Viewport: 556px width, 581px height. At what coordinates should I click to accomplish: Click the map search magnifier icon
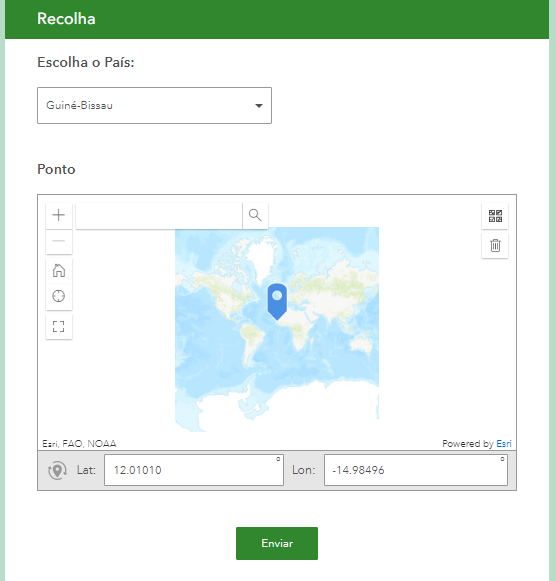[255, 215]
